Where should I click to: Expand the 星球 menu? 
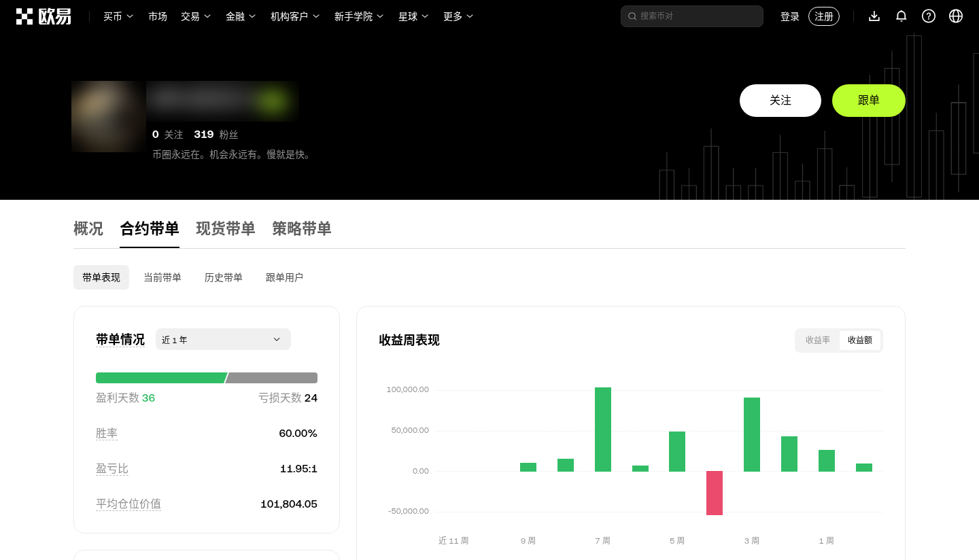point(413,16)
